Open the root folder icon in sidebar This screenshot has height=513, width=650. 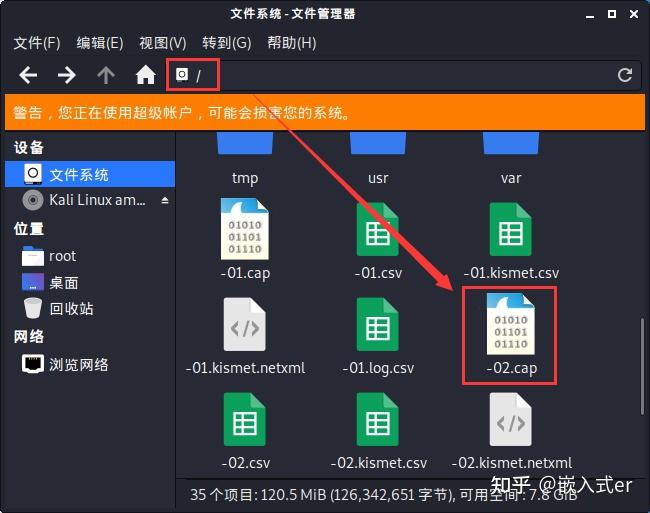(32, 256)
